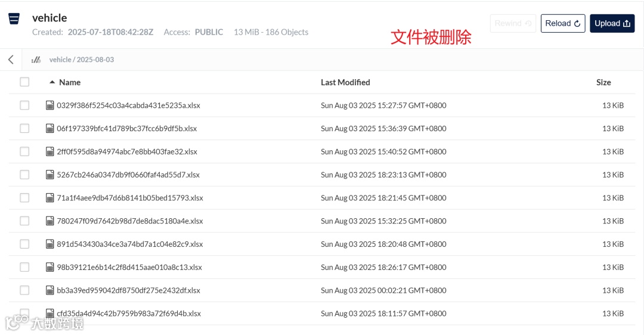Screen dimensions: 644x335
Task: Click the 15:40:52 modified timestamp
Action: [x=383, y=151]
